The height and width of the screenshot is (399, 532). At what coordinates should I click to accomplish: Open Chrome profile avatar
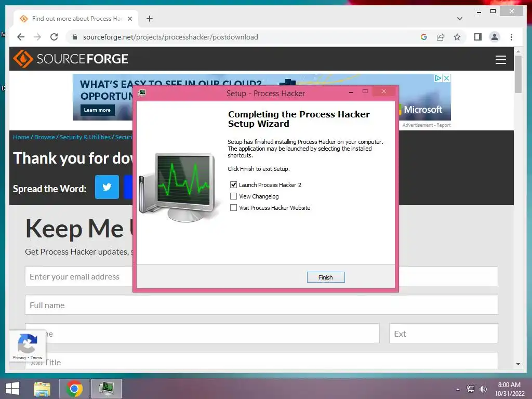coord(495,37)
